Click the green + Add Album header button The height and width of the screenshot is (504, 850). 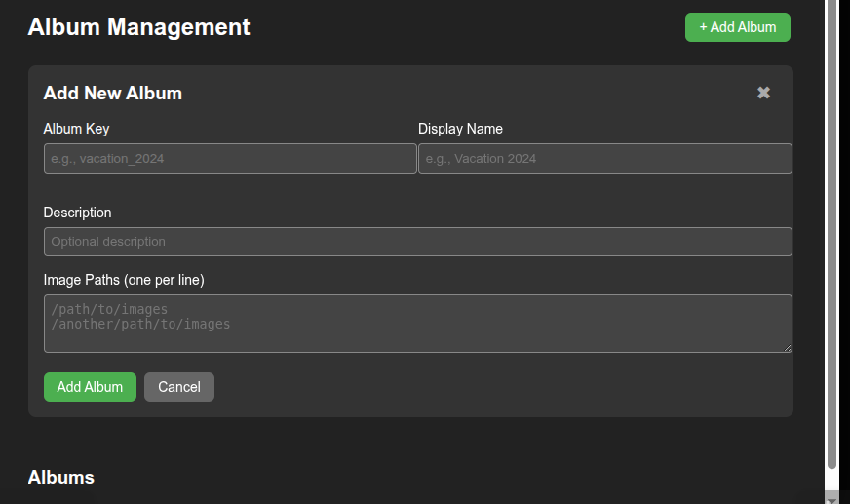tap(737, 27)
